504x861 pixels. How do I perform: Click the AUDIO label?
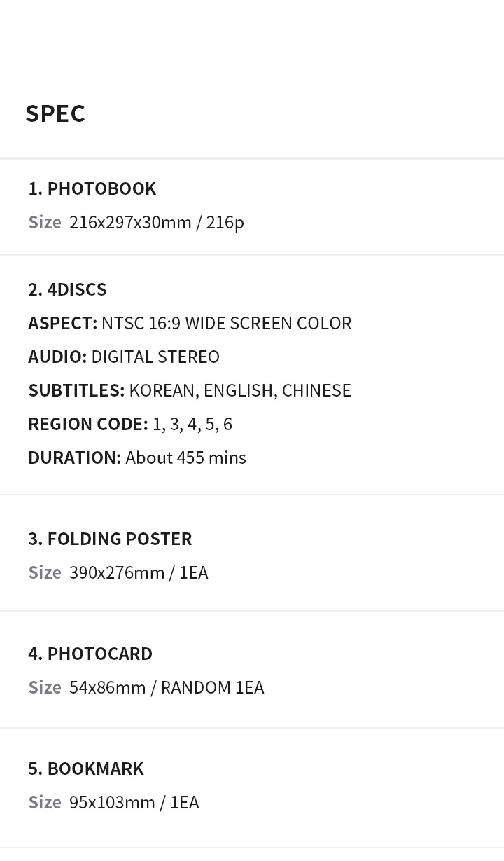57,357
